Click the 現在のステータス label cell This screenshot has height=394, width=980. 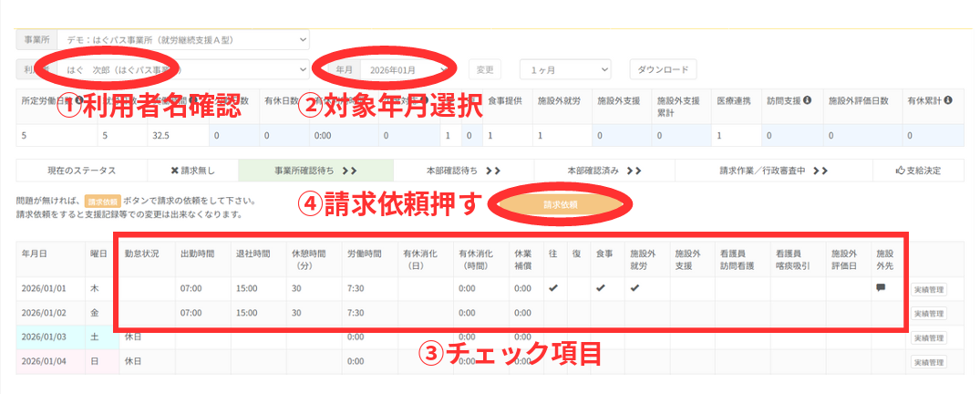(82, 171)
